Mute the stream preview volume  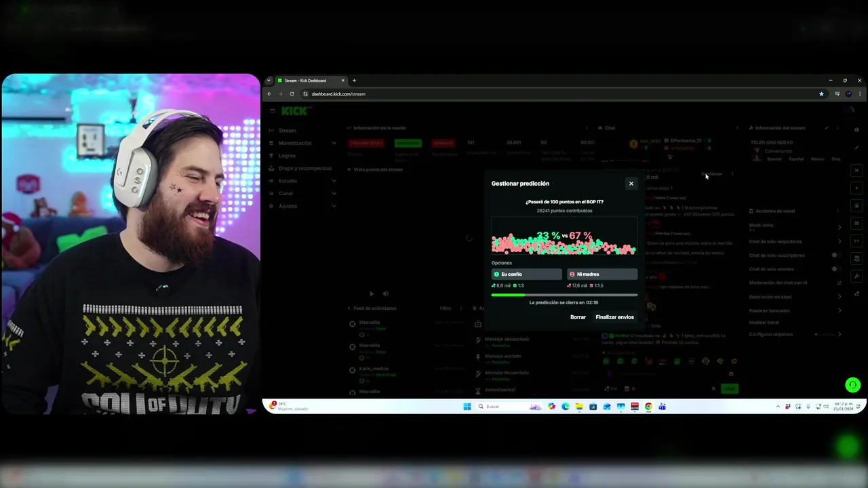(x=385, y=293)
